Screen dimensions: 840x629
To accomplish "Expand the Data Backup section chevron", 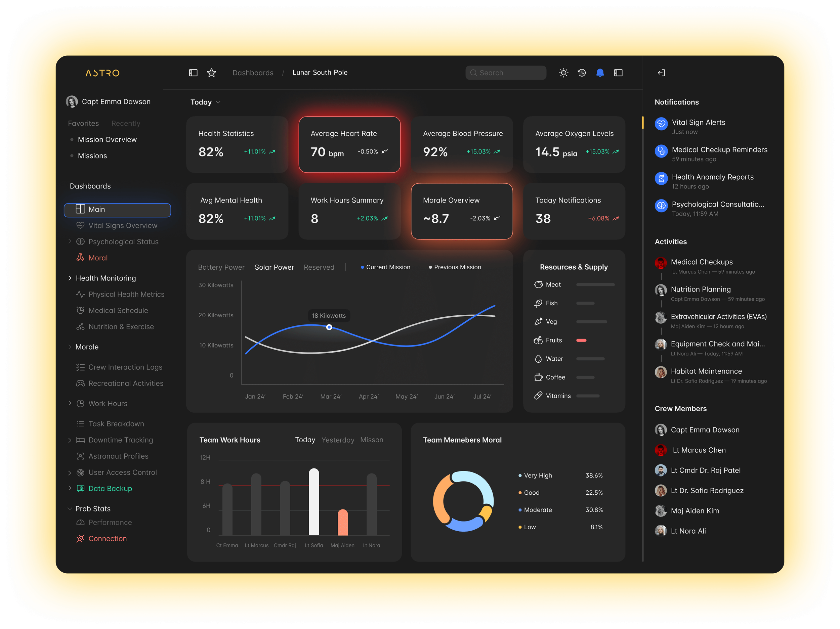I will (70, 488).
